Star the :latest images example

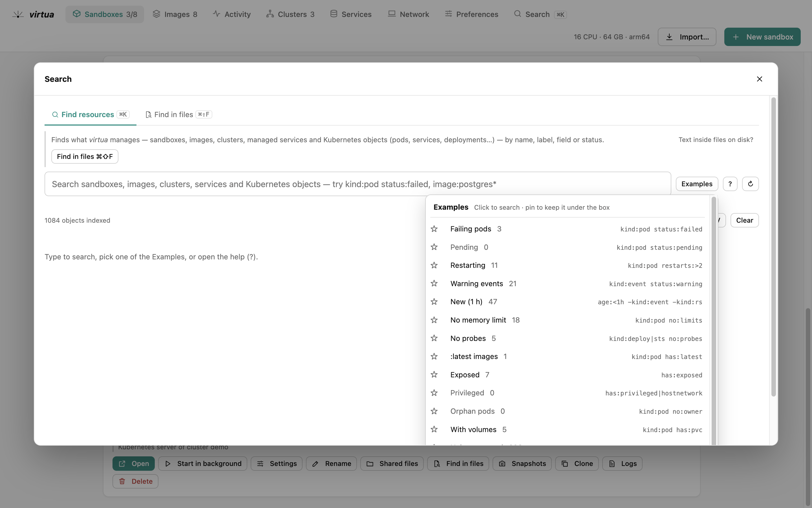click(434, 356)
